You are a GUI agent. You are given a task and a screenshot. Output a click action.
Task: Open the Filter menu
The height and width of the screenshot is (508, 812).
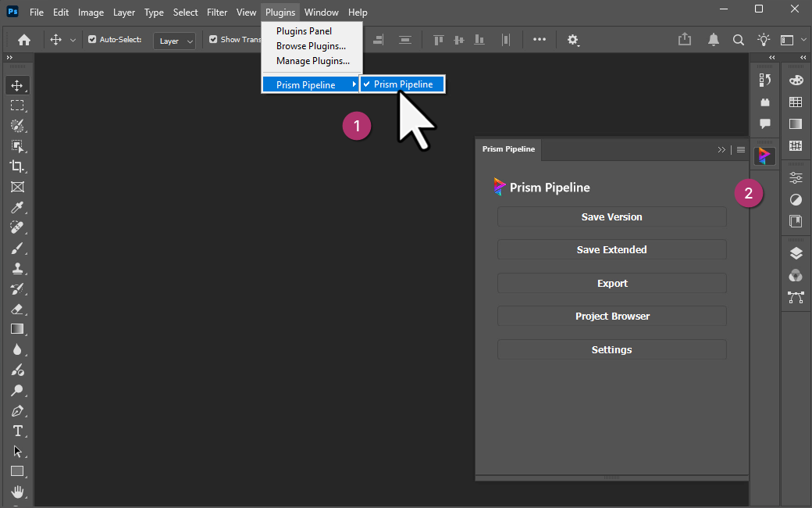pyautogui.click(x=217, y=13)
